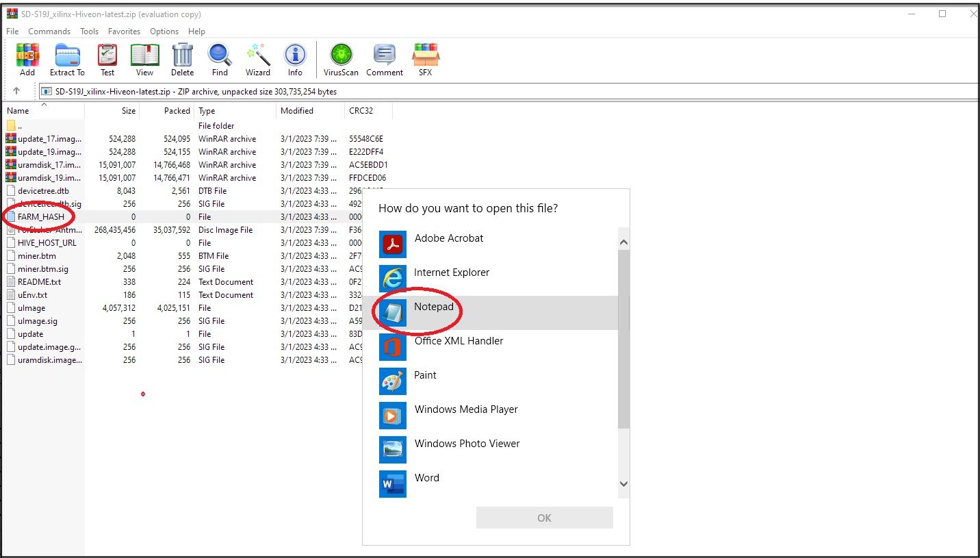Viewport: 980px width, 558px height.
Task: Select the uramdisk_19.im... archive
Action: [x=44, y=177]
